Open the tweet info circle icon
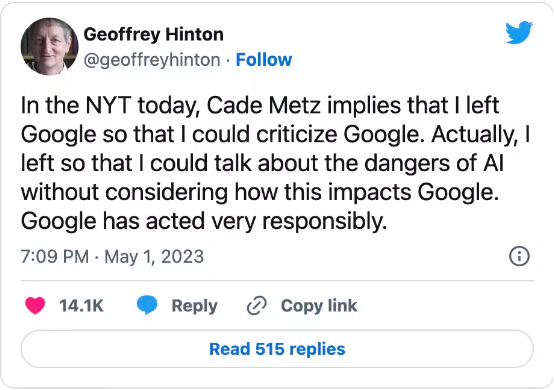 tap(519, 256)
